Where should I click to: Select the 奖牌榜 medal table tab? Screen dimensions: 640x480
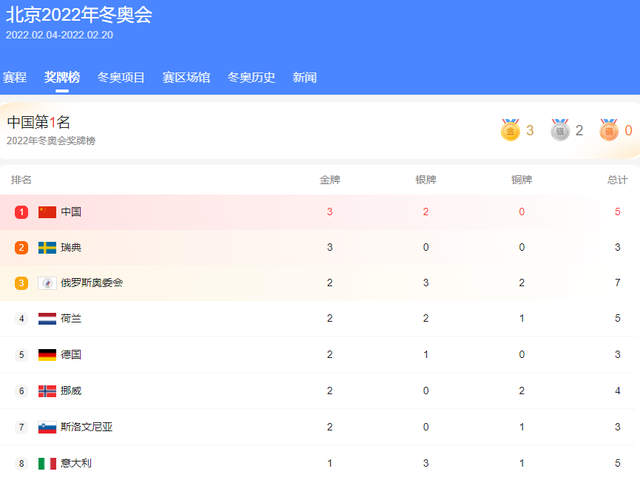click(62, 77)
